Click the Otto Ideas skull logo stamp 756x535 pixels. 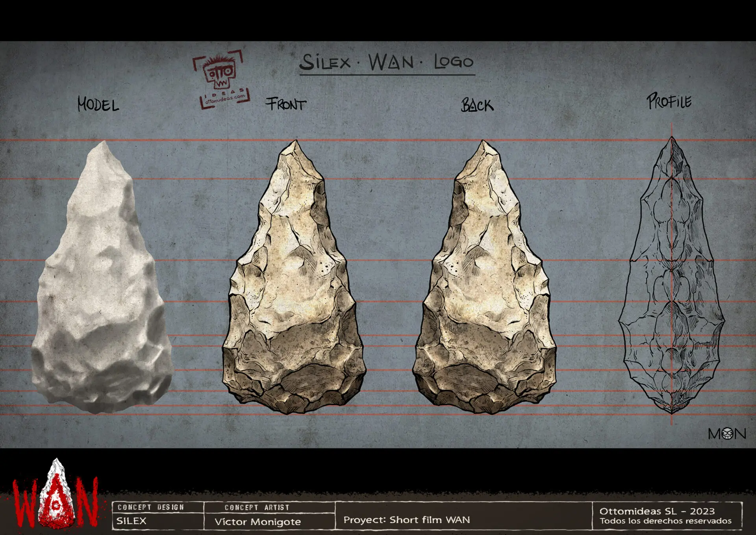click(x=221, y=79)
